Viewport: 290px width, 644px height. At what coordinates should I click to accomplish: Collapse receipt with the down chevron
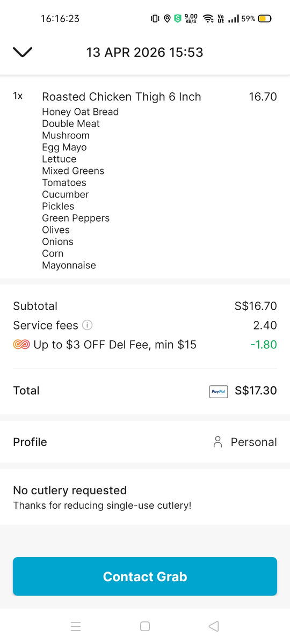(23, 52)
